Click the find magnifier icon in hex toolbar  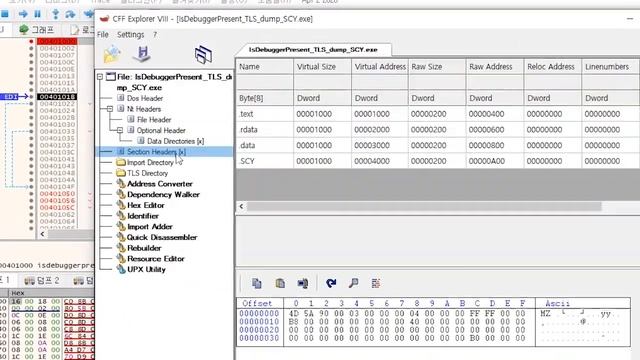click(353, 283)
